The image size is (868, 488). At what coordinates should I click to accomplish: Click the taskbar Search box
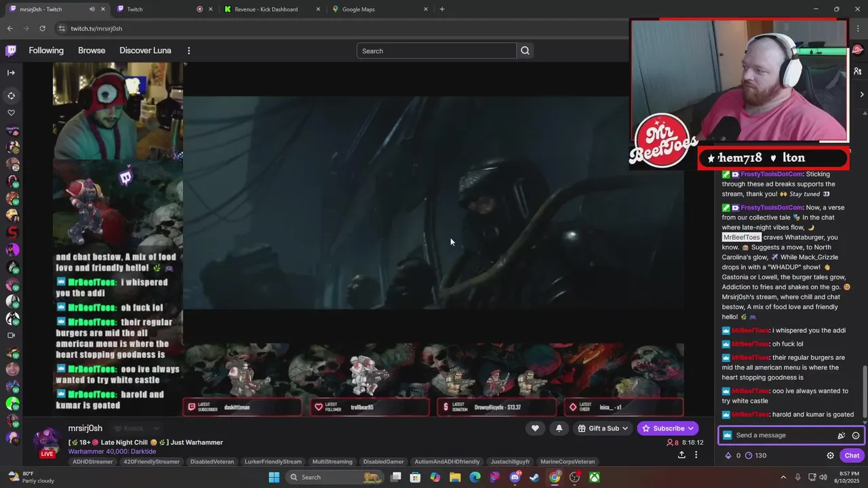pyautogui.click(x=335, y=477)
